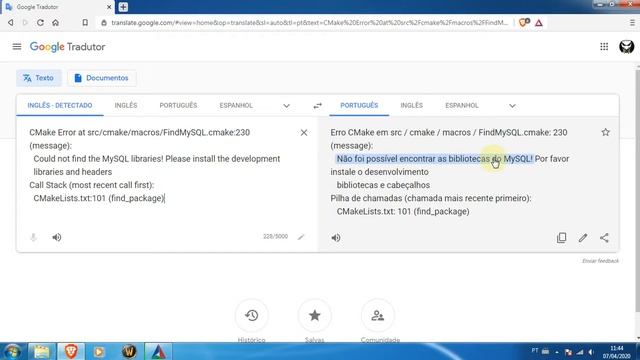This screenshot has width=640, height=360.
Task: Open the Google apps grid
Action: click(x=604, y=47)
